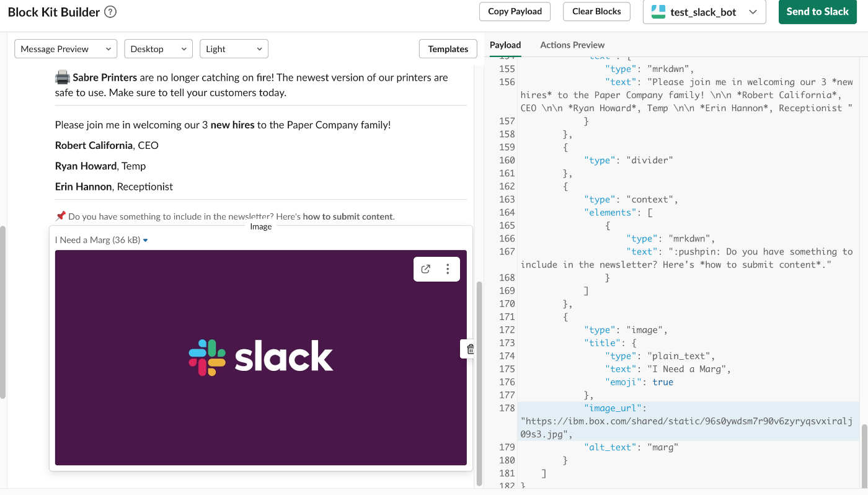868x495 pixels.
Task: Open the Templates button
Action: pyautogui.click(x=448, y=49)
